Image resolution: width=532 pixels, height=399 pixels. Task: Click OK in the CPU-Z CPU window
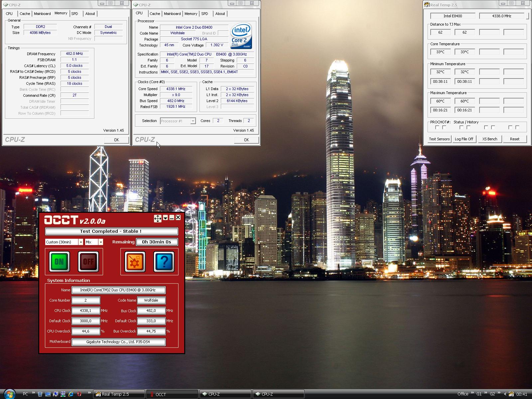[x=246, y=140]
